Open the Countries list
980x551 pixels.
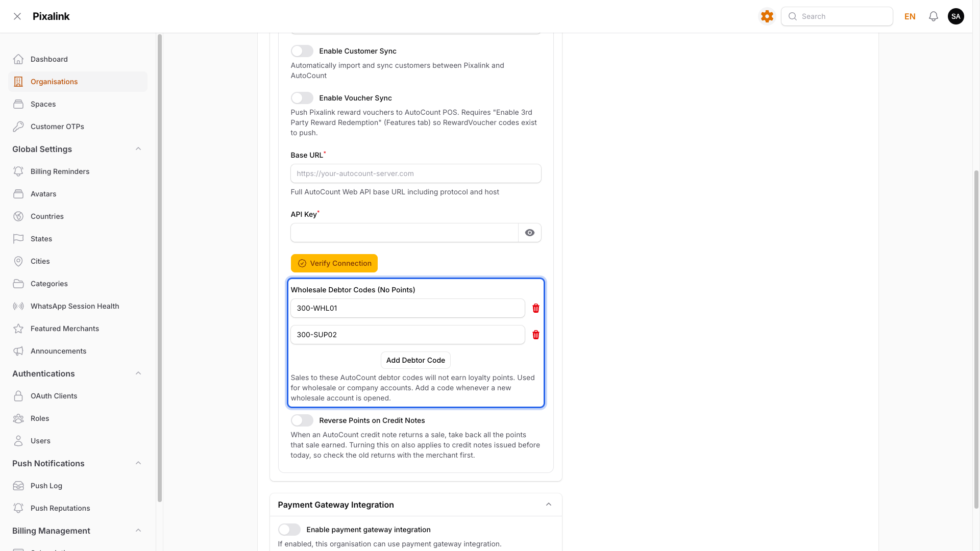[x=78, y=216]
